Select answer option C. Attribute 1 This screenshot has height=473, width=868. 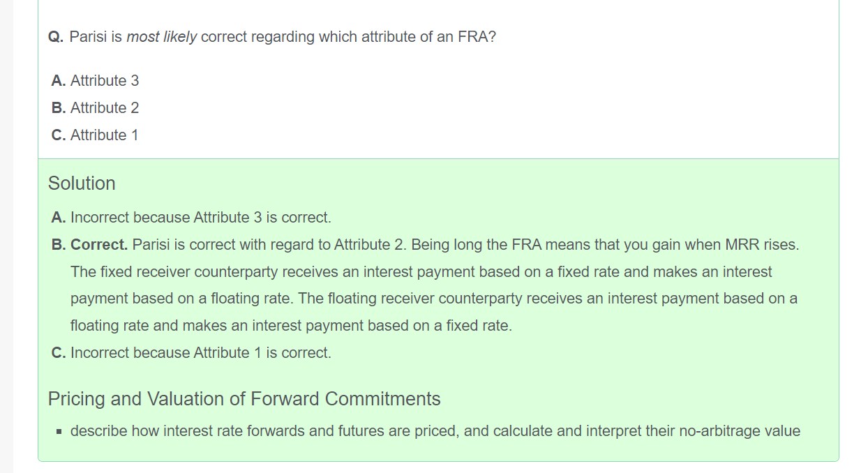(x=95, y=135)
